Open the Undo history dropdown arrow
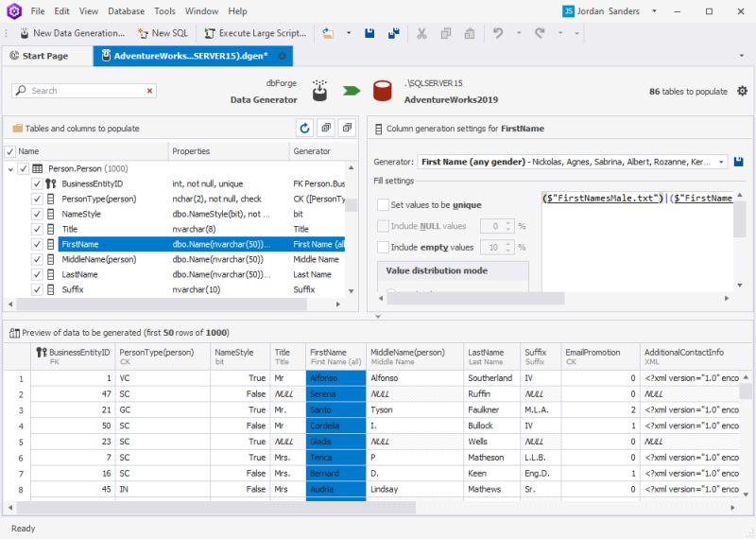 519,33
